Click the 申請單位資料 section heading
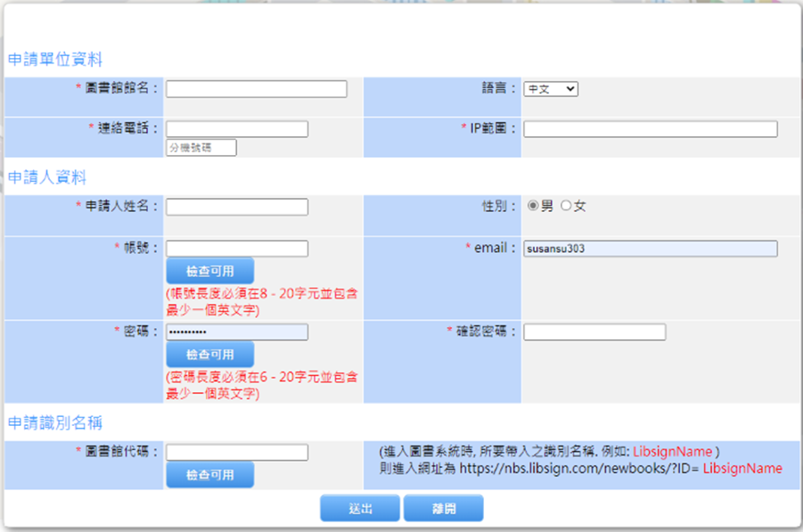This screenshot has height=532, width=803. [55, 60]
